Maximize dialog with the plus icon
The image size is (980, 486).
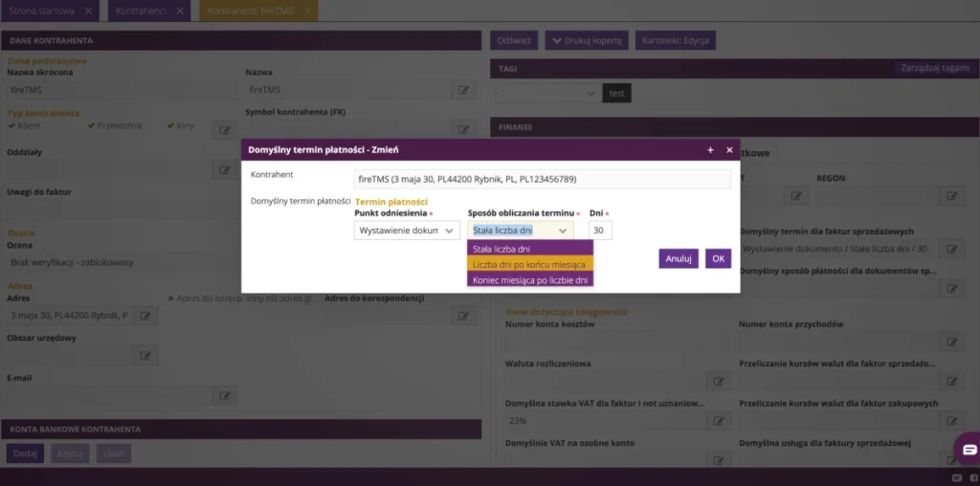coord(710,150)
